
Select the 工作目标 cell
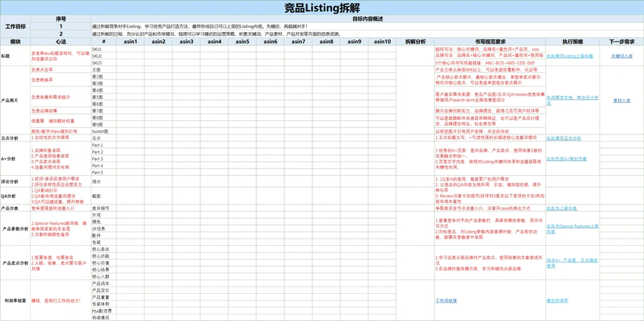pos(15,26)
